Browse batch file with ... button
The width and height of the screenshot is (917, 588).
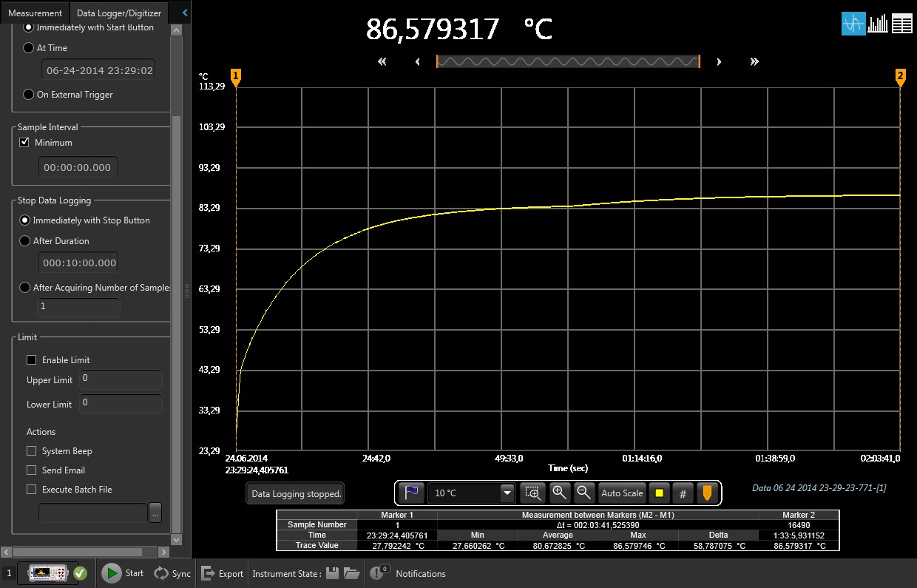pyautogui.click(x=155, y=513)
